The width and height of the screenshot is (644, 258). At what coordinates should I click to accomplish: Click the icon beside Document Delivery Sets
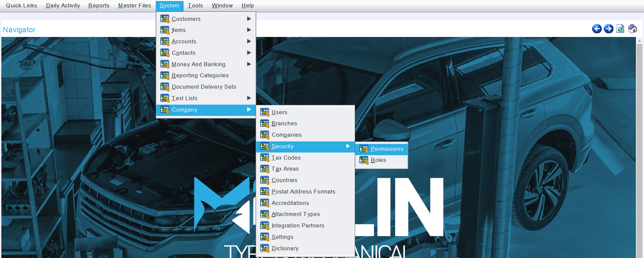(x=165, y=87)
